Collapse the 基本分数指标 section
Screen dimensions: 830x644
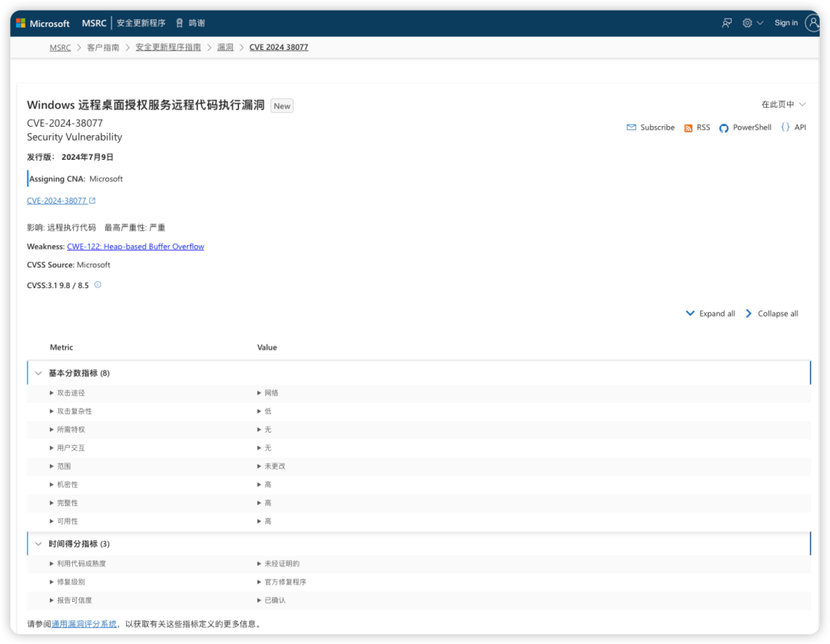point(38,373)
